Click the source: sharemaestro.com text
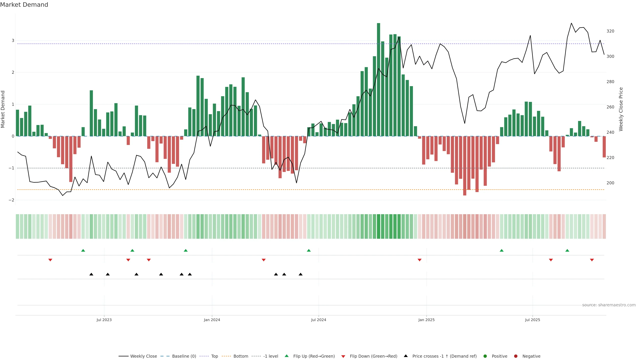The image size is (644, 362). tap(609, 305)
